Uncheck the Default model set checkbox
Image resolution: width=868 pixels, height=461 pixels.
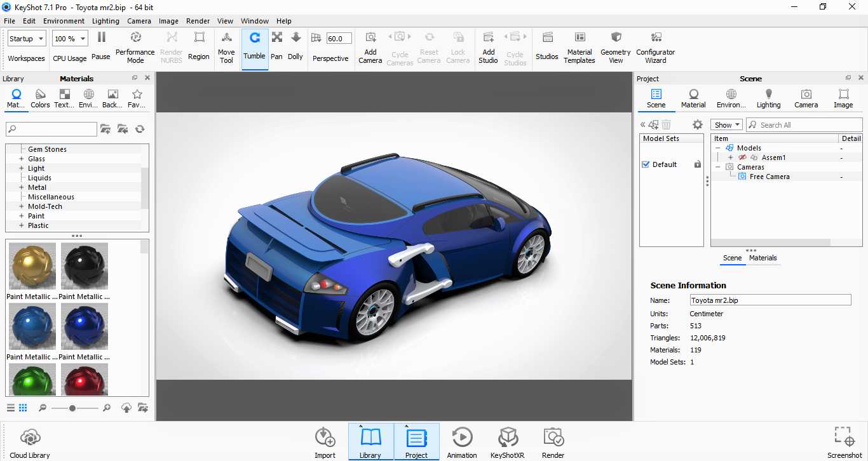(x=646, y=164)
